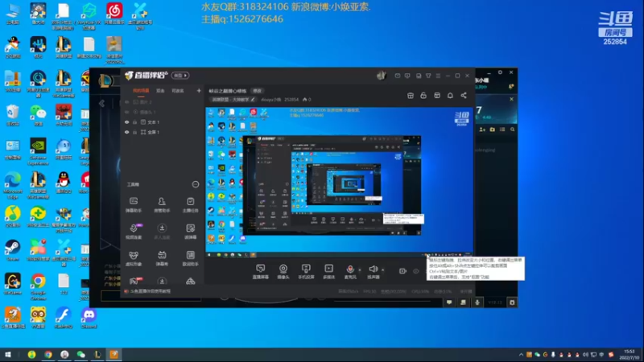
Task: Click the back chevron in League client
Action: click(x=102, y=104)
